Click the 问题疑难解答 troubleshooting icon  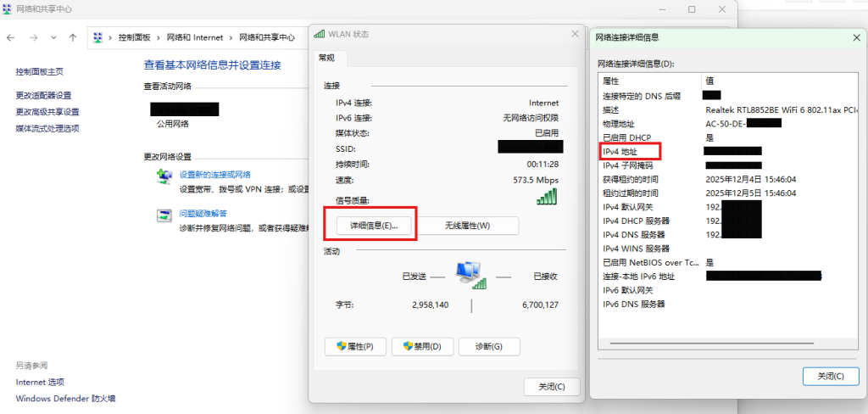tap(164, 215)
